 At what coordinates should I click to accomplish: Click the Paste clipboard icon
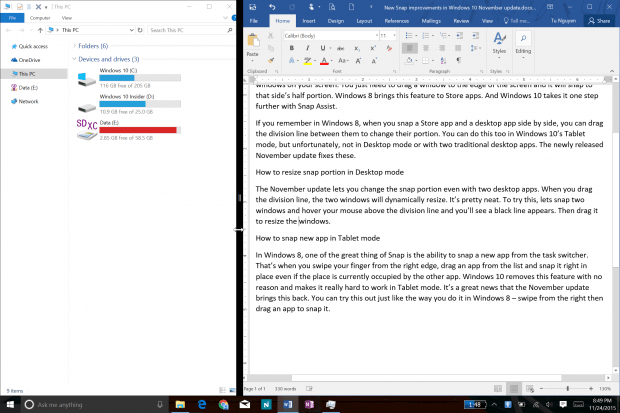click(253, 42)
